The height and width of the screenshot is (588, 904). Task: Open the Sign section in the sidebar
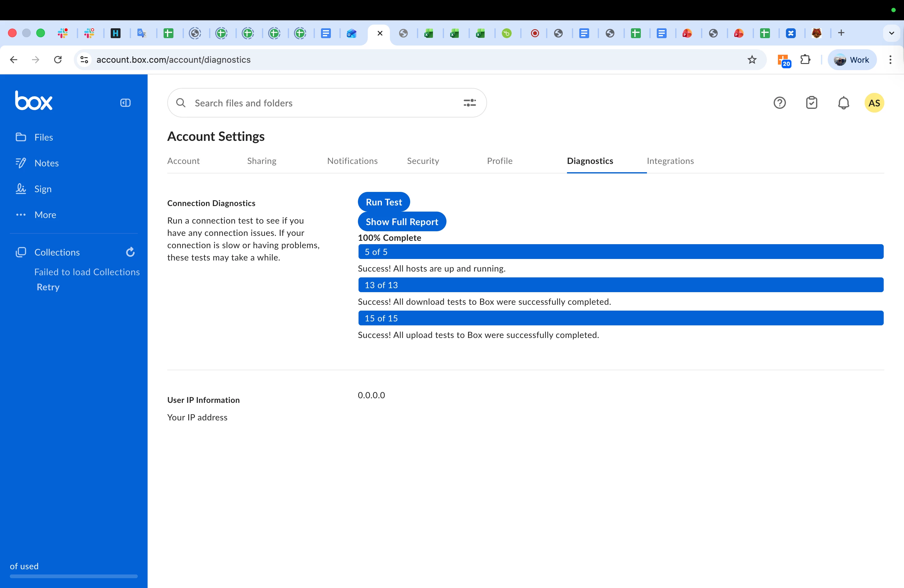pos(42,189)
